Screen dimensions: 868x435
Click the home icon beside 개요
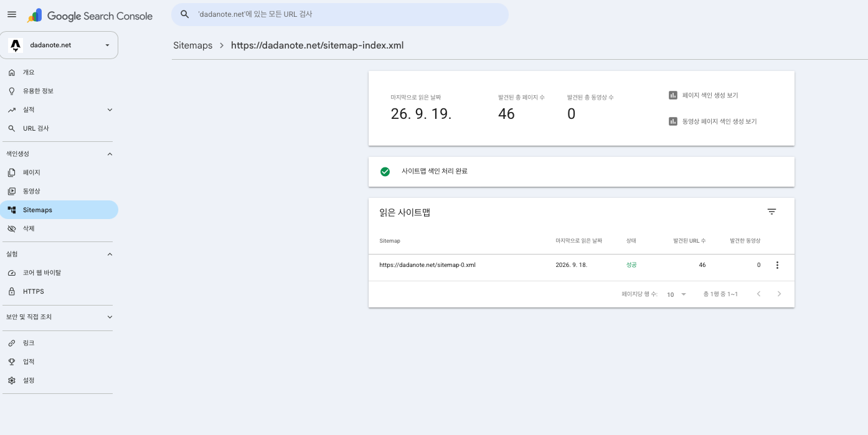[12, 72]
